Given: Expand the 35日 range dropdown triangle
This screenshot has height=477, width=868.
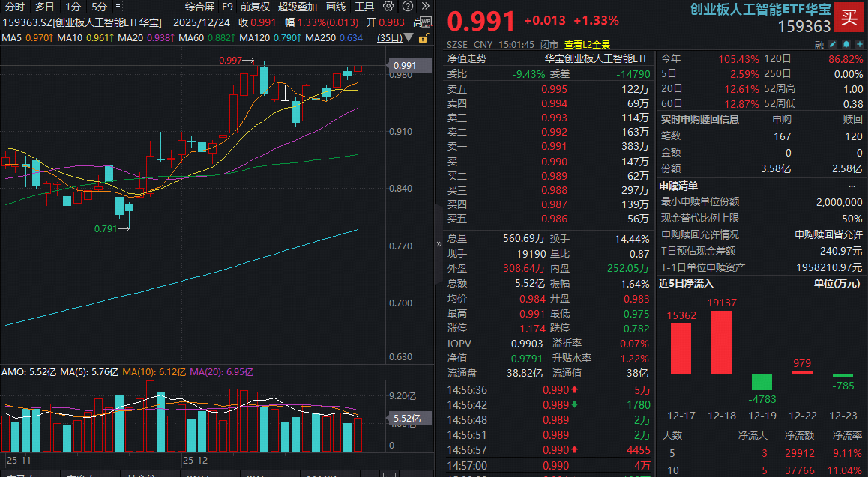Looking at the screenshot, I should click(x=409, y=37).
